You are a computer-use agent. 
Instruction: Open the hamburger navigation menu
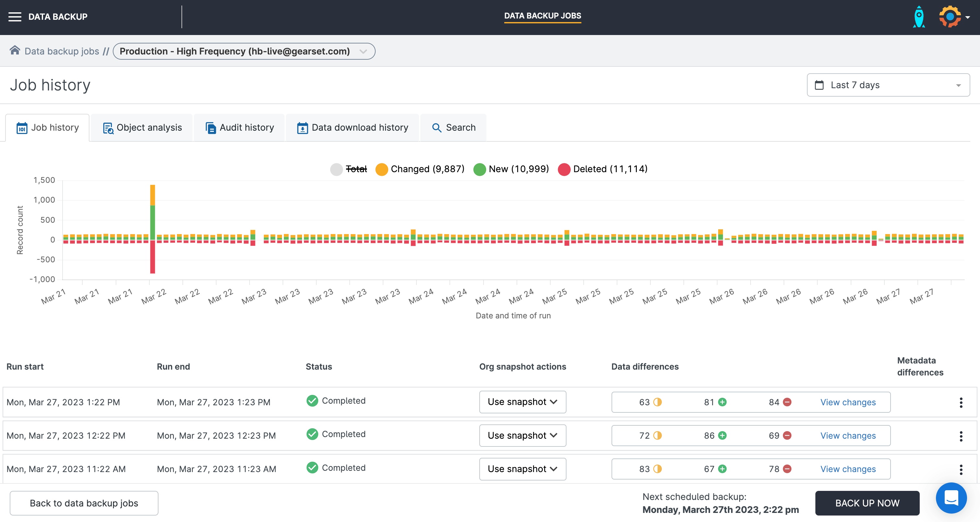coord(15,17)
